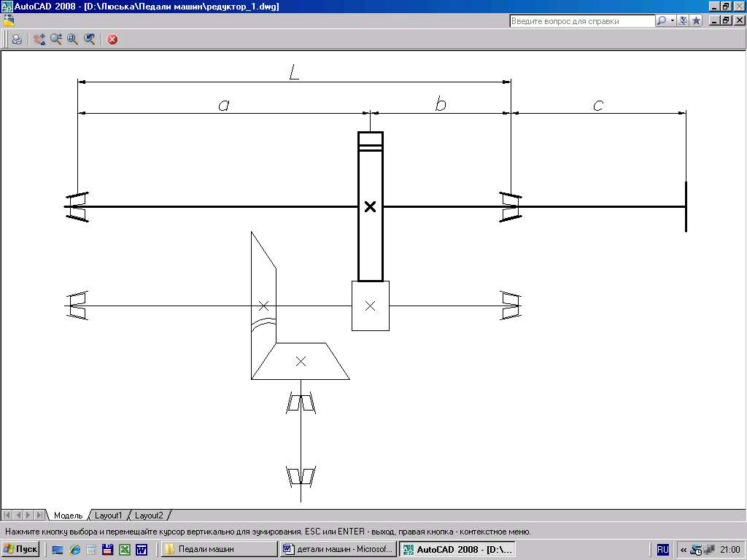The image size is (747, 560).
Task: Open the Favorites star icon
Action: click(x=696, y=20)
